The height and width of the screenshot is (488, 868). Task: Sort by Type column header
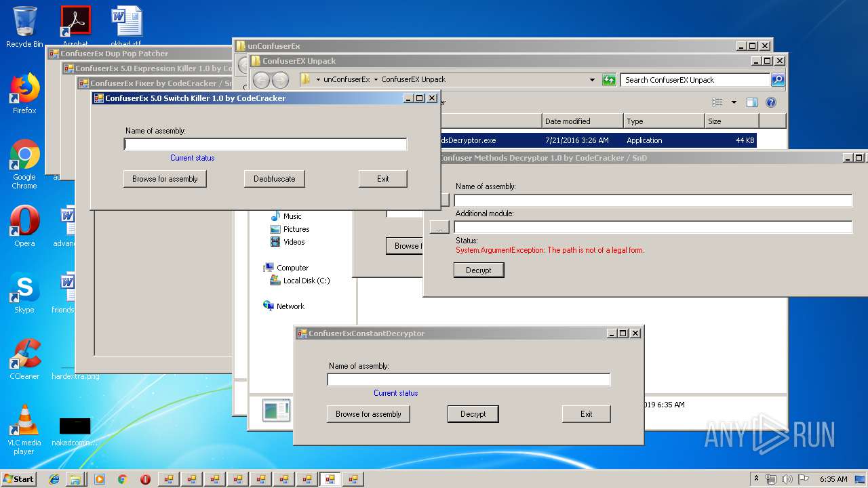click(x=664, y=121)
